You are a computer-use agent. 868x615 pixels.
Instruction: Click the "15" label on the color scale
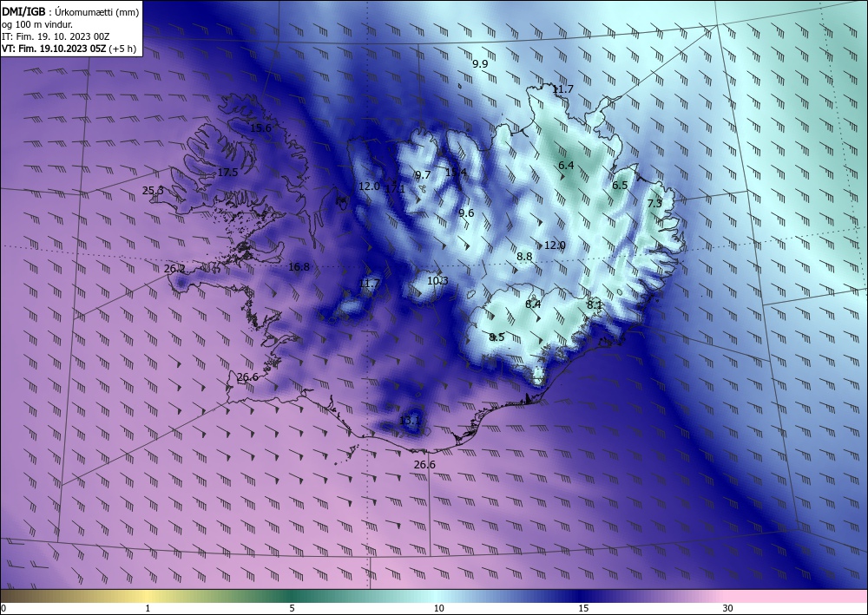tap(583, 608)
